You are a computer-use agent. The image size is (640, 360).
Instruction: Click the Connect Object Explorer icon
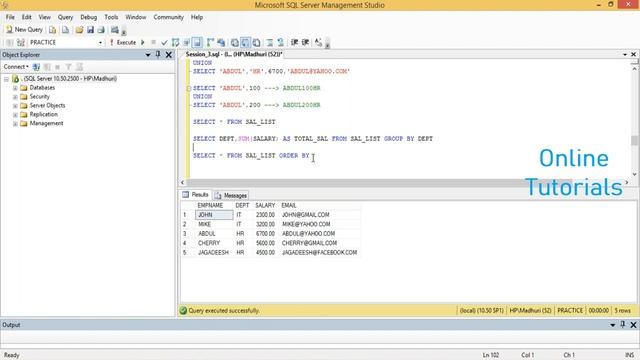(x=36, y=67)
